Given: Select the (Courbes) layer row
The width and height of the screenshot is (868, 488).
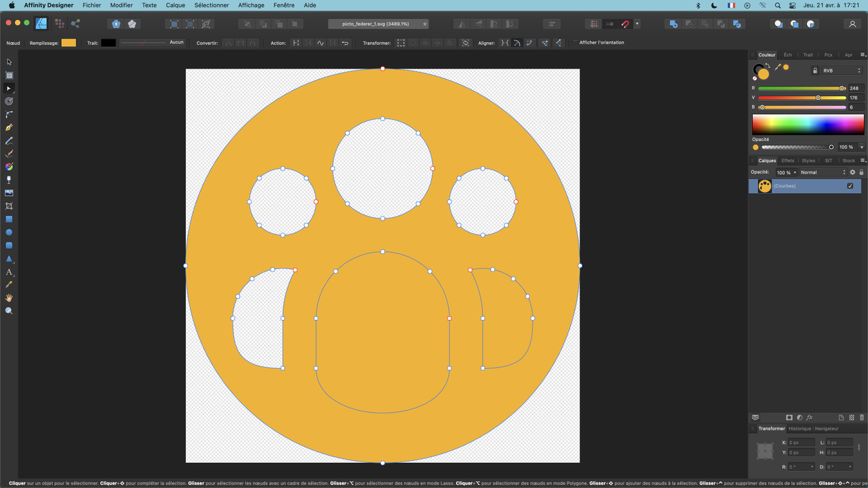Looking at the screenshot, I should 805,186.
